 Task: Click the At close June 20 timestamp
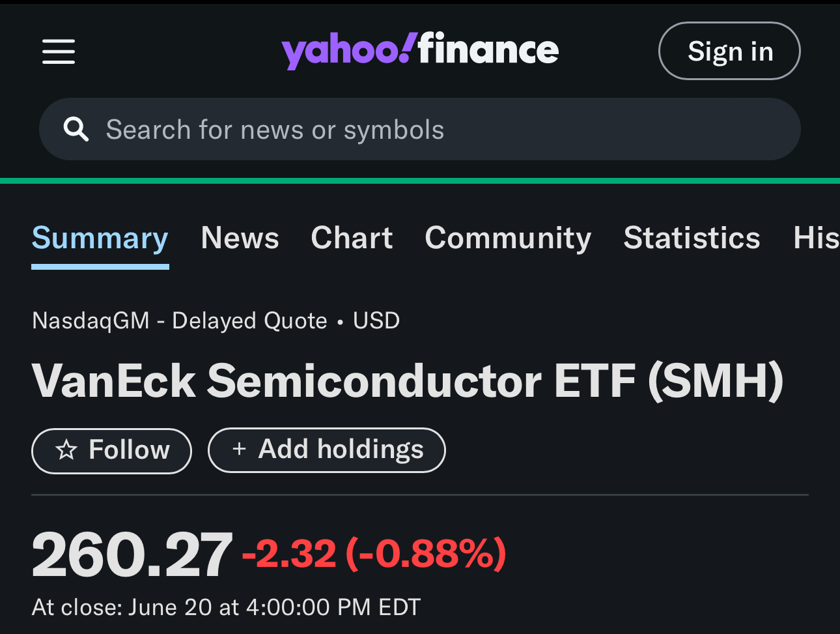click(x=226, y=607)
